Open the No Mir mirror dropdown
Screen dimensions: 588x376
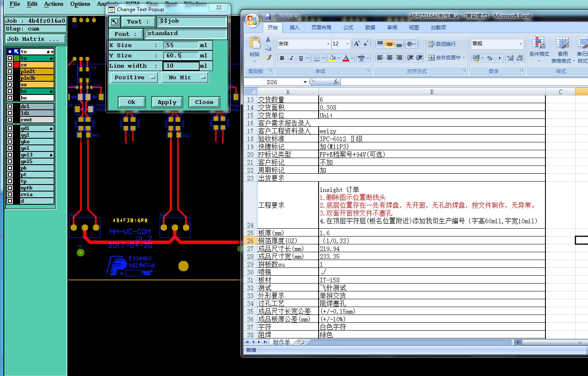tap(185, 78)
